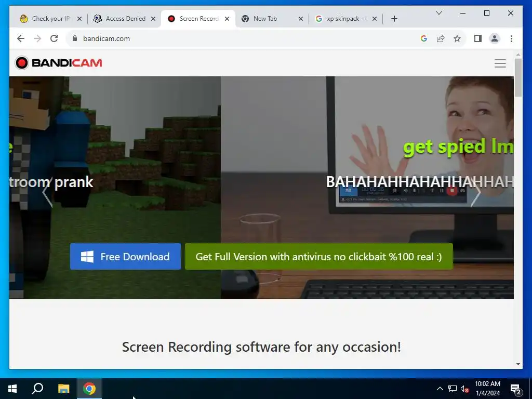Close the New Tab tab
532x399 pixels.
[x=301, y=19]
